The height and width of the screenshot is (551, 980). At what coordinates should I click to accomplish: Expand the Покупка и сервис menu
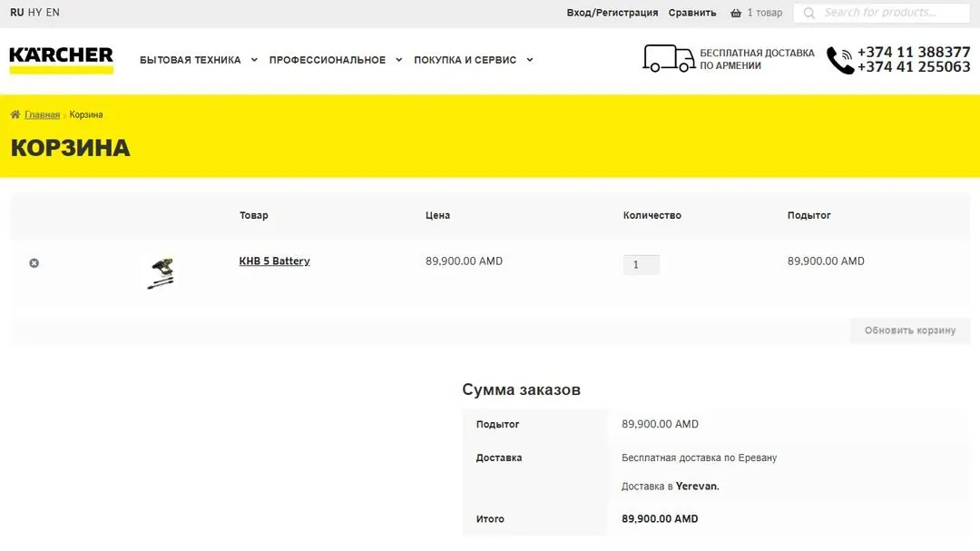pyautogui.click(x=473, y=60)
